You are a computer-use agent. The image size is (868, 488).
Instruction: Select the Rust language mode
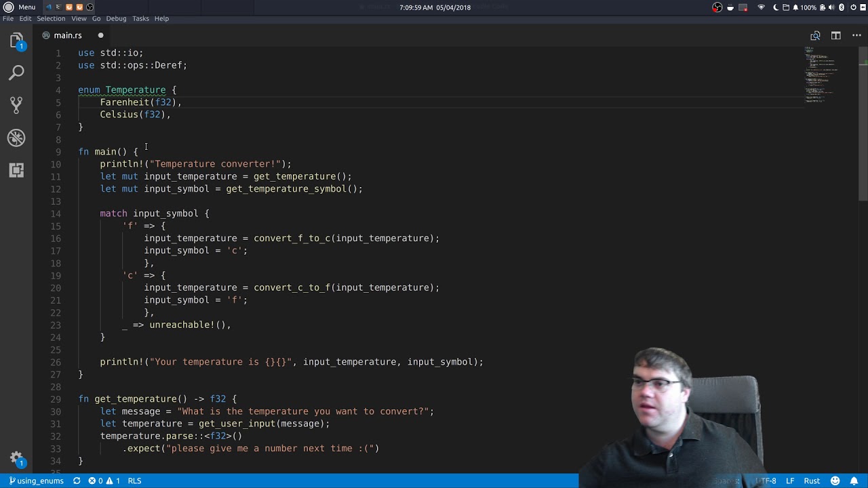(x=812, y=481)
